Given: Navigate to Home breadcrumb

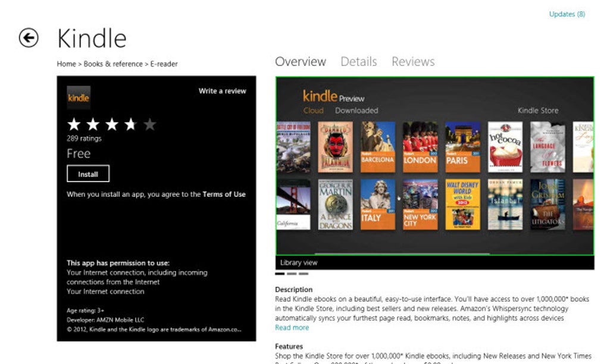Looking at the screenshot, I should 66,64.
